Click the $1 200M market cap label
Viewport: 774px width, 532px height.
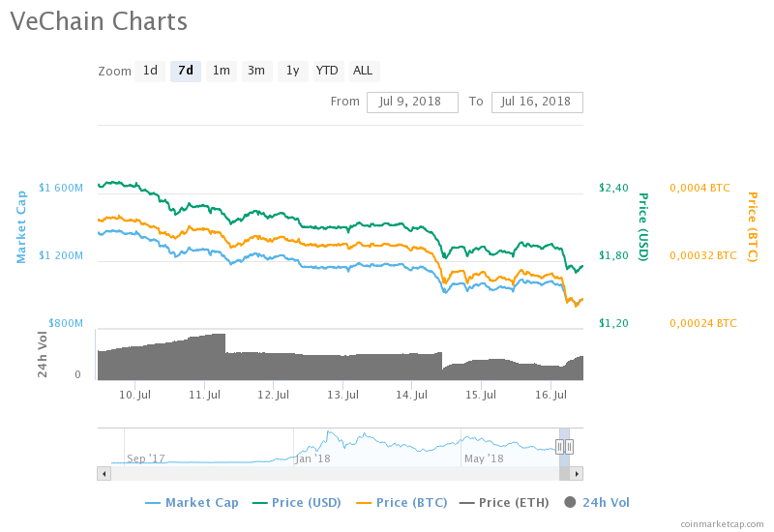61,255
